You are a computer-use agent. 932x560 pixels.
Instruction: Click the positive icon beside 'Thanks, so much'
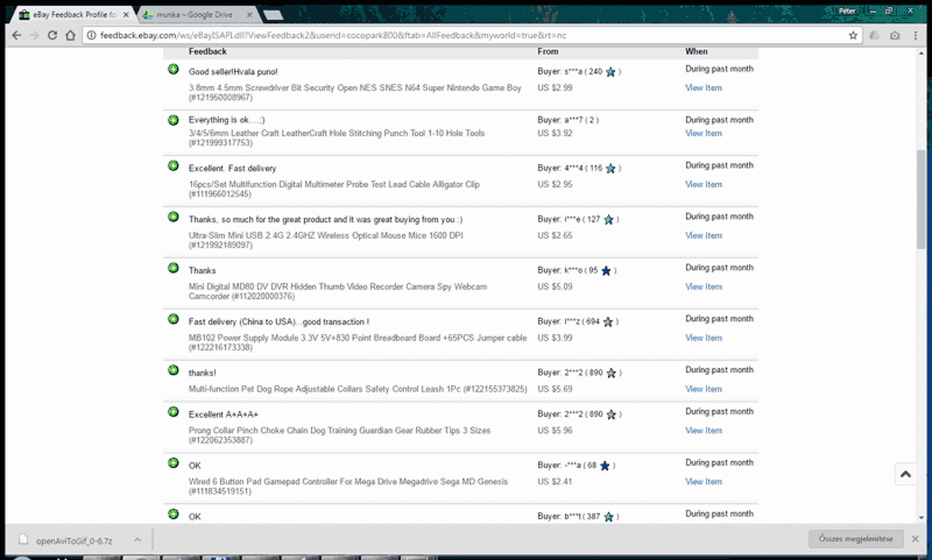173,216
